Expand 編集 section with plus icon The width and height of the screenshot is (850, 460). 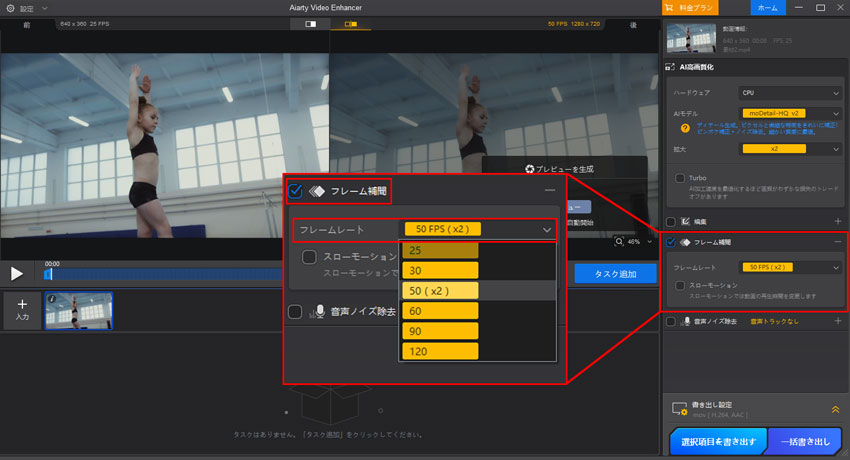coord(838,221)
